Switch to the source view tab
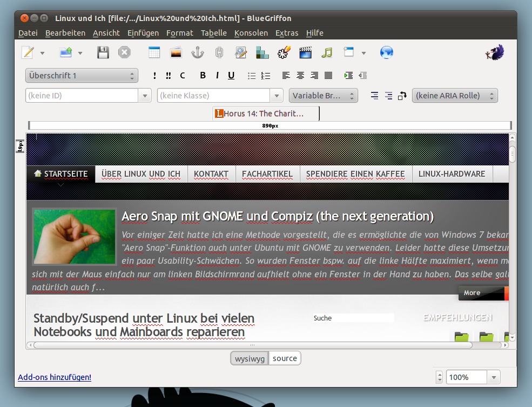Screen dimensions: 532x407 pos(285,358)
